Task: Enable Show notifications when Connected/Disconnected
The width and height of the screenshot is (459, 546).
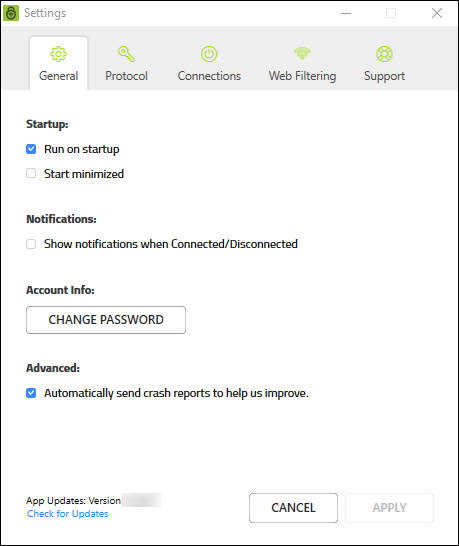Action: (31, 244)
